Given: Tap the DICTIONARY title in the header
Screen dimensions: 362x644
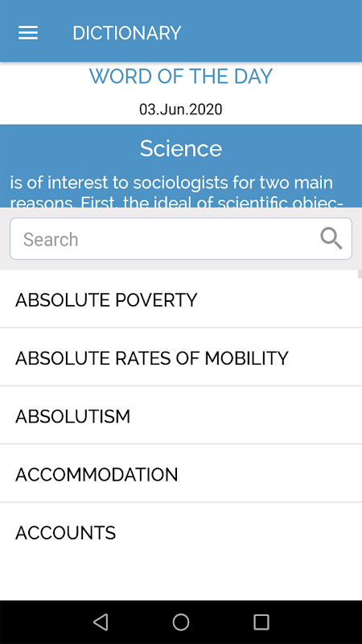Looking at the screenshot, I should pyautogui.click(x=127, y=33).
